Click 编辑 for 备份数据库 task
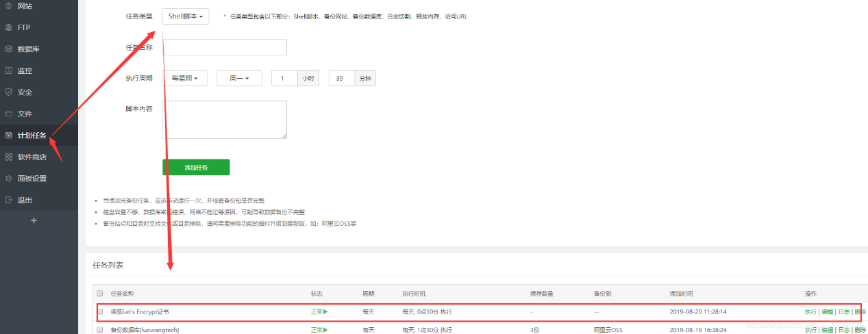The image size is (868, 334). (827, 329)
